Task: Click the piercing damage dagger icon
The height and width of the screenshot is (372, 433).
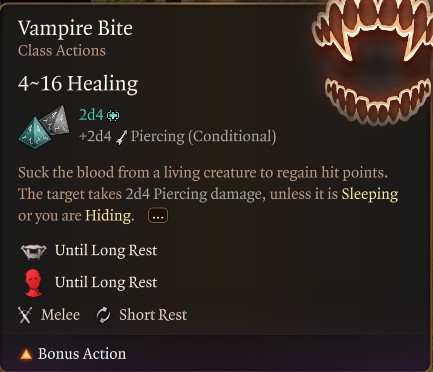Action: [121, 137]
